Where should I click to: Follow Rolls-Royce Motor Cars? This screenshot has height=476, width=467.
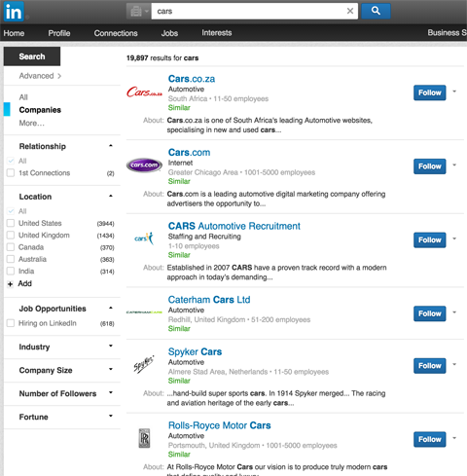(430, 439)
